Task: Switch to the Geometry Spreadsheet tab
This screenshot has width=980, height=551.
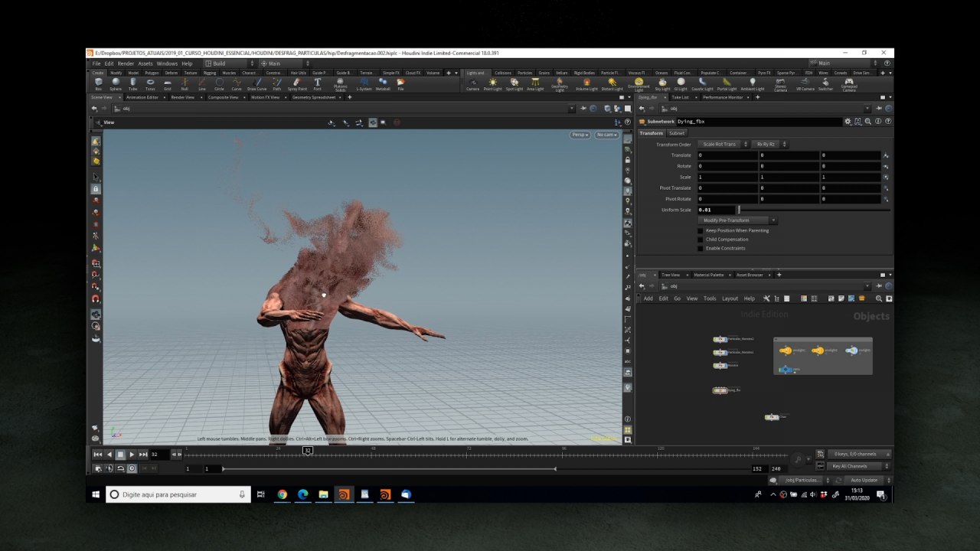Action: (x=314, y=97)
